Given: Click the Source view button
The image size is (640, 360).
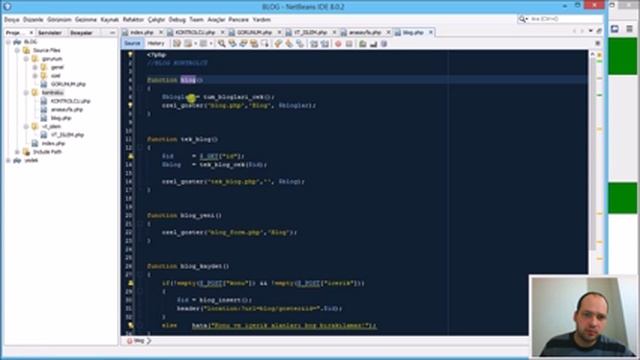Looking at the screenshot, I should click(132, 43).
